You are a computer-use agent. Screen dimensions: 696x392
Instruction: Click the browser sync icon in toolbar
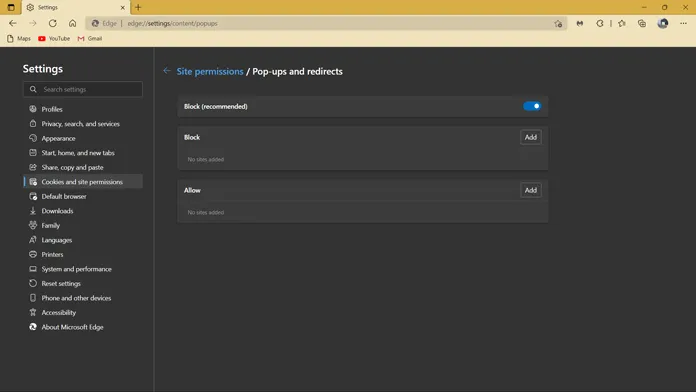(x=600, y=24)
